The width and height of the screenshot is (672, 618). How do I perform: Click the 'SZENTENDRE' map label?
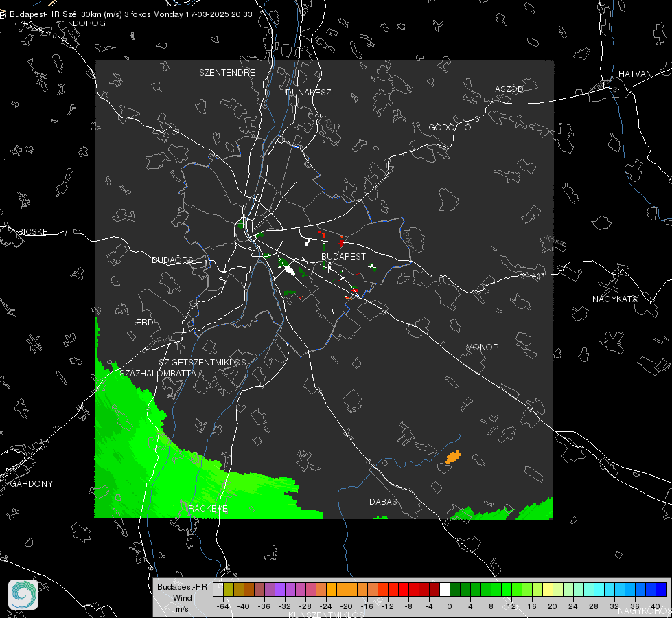click(x=227, y=73)
